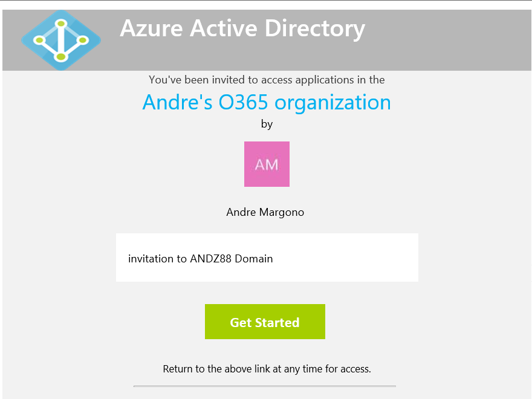The width and height of the screenshot is (532, 399).
Task: Open the Andre's O365 organization link
Action: click(267, 102)
